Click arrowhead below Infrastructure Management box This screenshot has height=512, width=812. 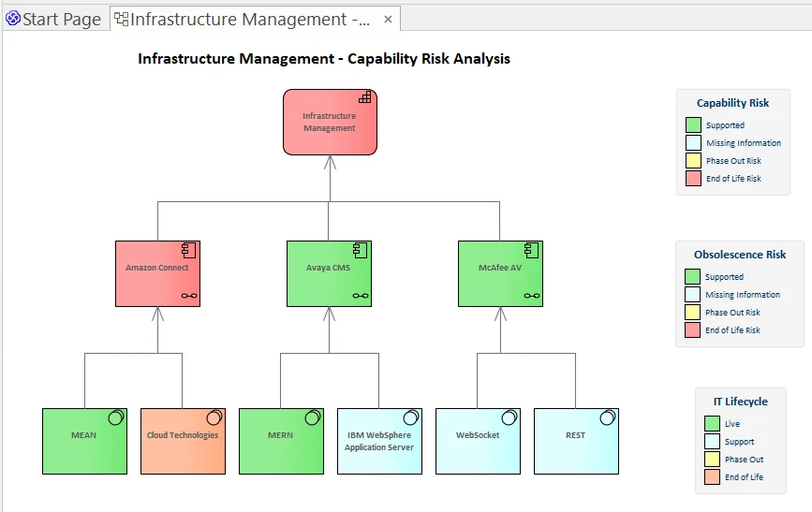point(330,163)
